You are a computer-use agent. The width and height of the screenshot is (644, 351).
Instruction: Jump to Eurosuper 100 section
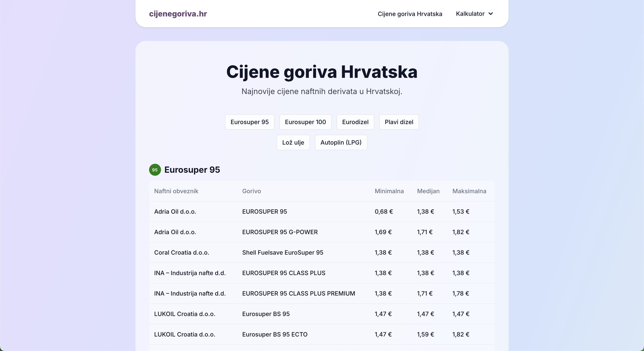tap(305, 122)
